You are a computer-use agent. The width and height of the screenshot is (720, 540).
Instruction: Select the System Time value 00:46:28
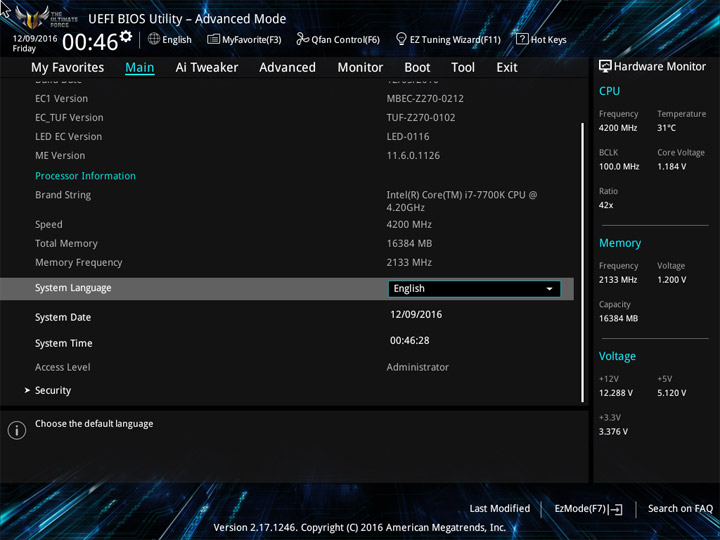(410, 341)
